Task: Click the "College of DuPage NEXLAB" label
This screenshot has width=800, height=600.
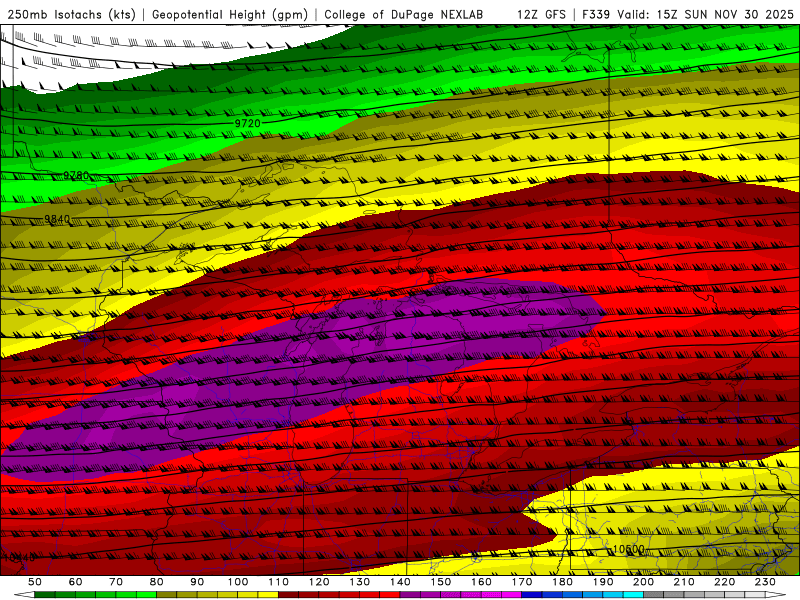Action: (x=403, y=15)
